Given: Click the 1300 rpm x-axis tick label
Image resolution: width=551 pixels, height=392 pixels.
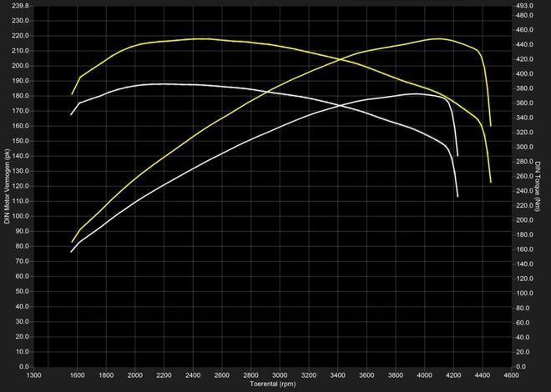Looking at the screenshot, I should coord(34,376).
